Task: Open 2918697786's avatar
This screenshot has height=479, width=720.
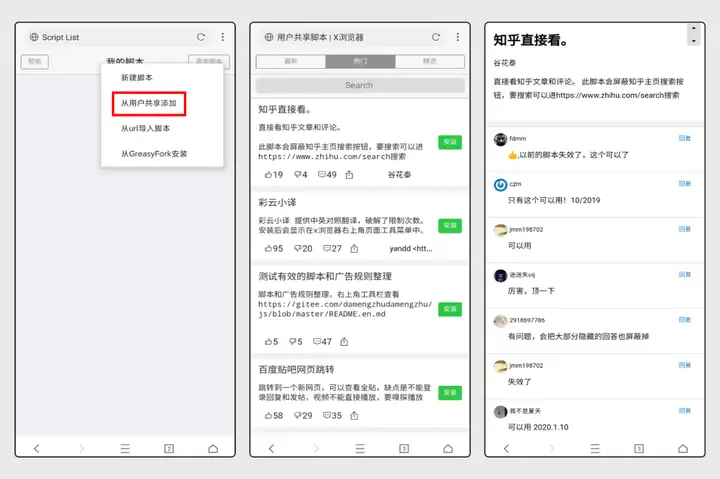Action: click(x=501, y=321)
